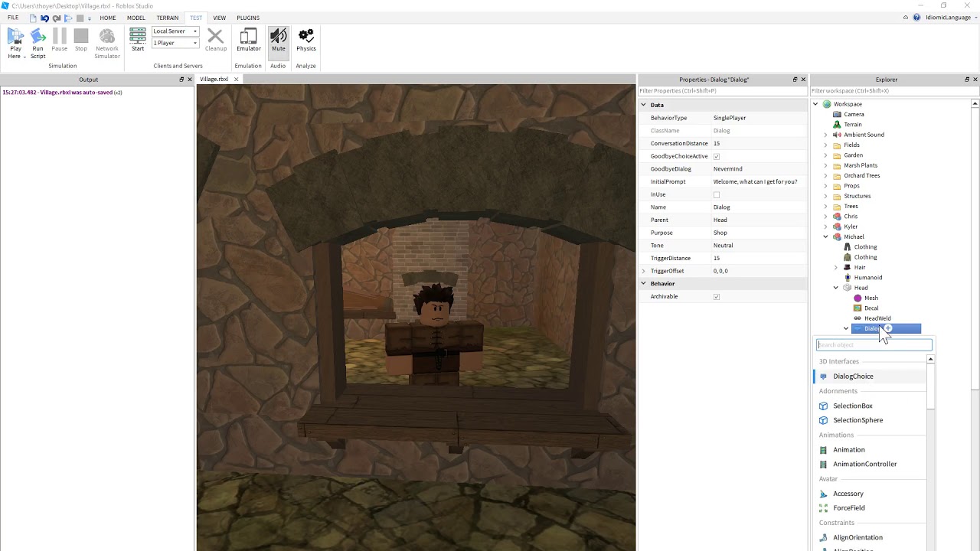Switch to the PLUGINS ribbon tab
Viewport: 980px width, 551px height.
click(248, 18)
